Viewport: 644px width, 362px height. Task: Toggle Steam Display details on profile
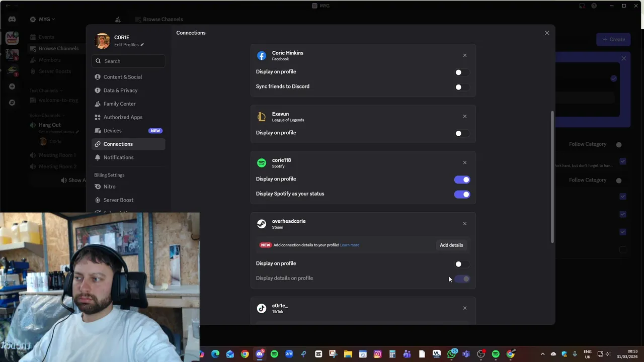(x=462, y=279)
